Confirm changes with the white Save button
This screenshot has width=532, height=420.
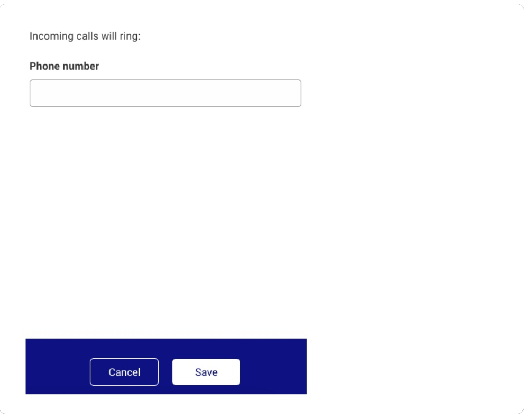pos(206,372)
